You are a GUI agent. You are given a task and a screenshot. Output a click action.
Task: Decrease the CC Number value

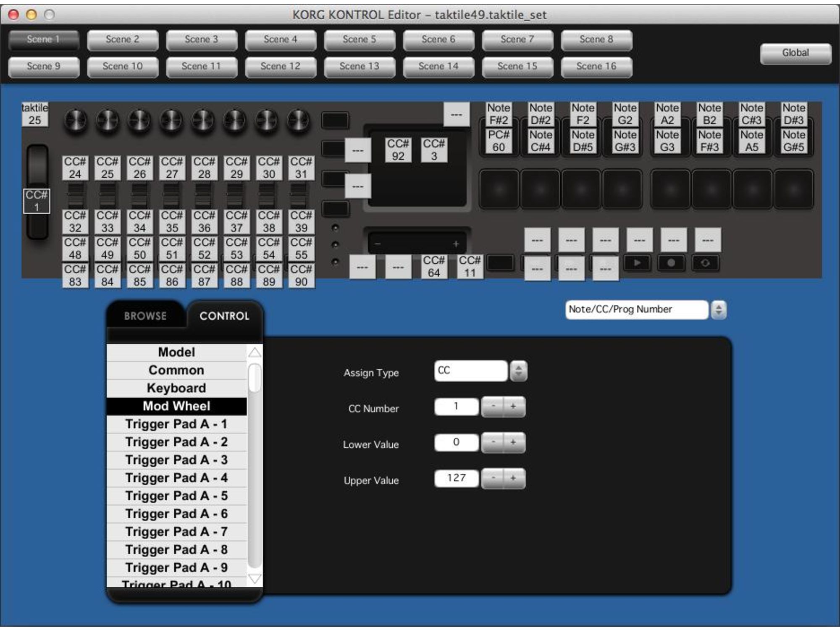click(x=493, y=407)
